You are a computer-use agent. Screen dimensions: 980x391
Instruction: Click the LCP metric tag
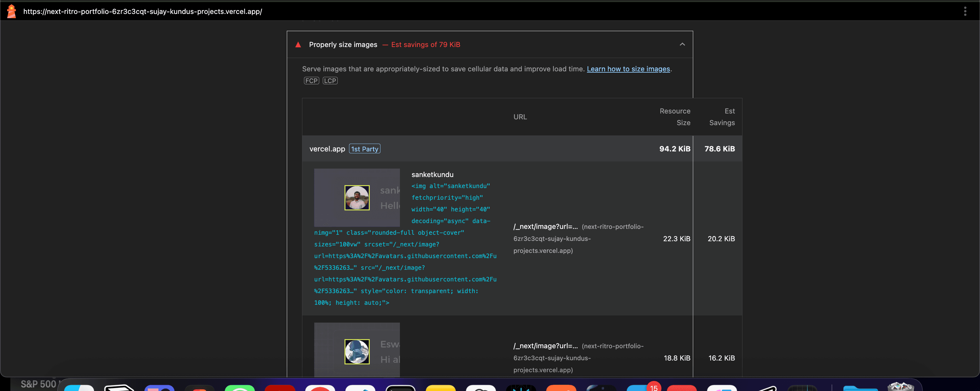[x=330, y=81]
